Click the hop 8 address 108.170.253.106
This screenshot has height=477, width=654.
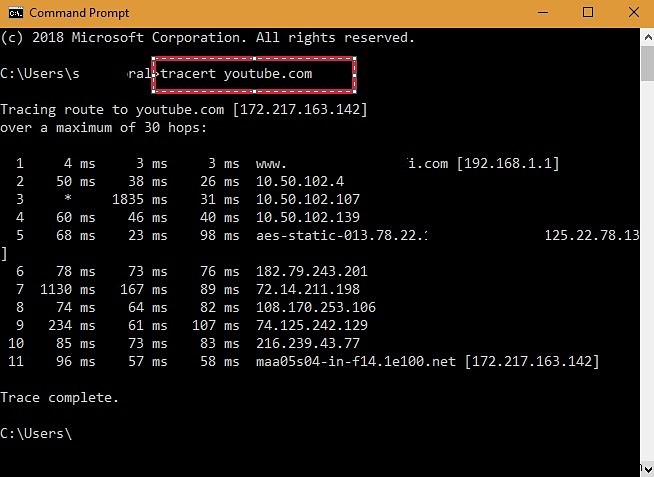pos(316,307)
